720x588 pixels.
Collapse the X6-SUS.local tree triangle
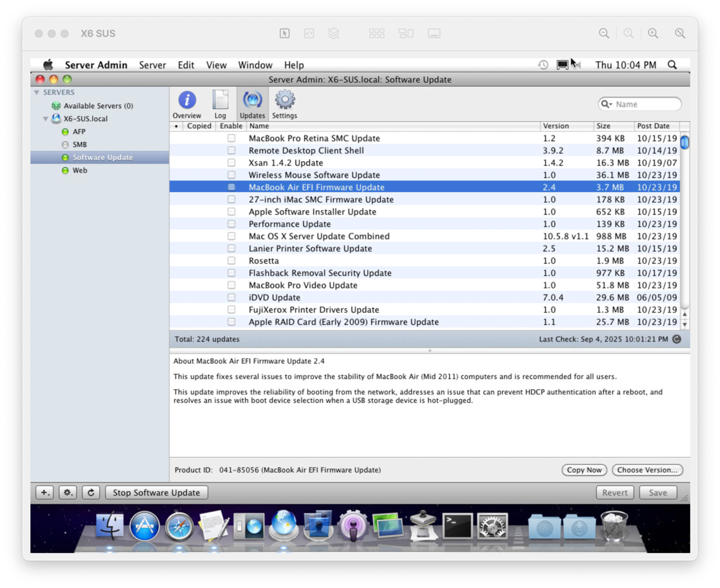coord(46,119)
